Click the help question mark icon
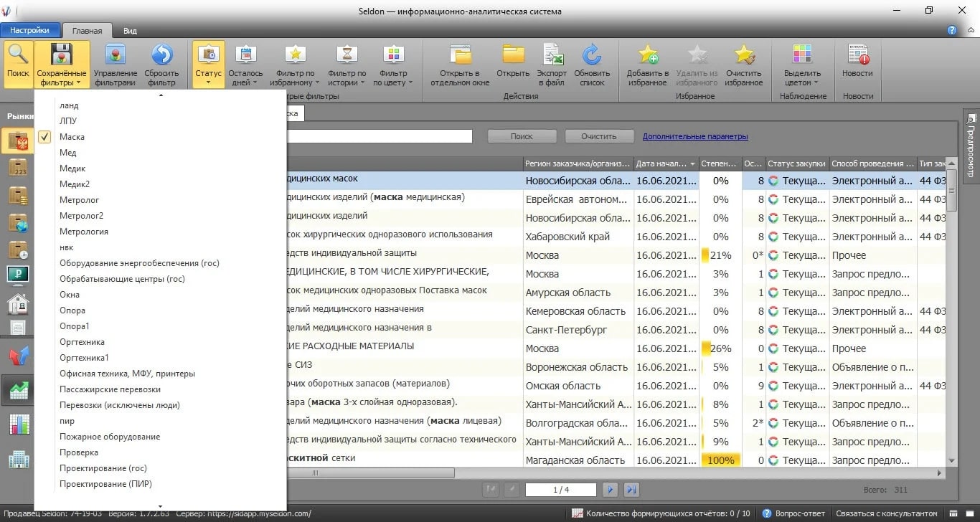This screenshot has height=522, width=980. coord(952,30)
